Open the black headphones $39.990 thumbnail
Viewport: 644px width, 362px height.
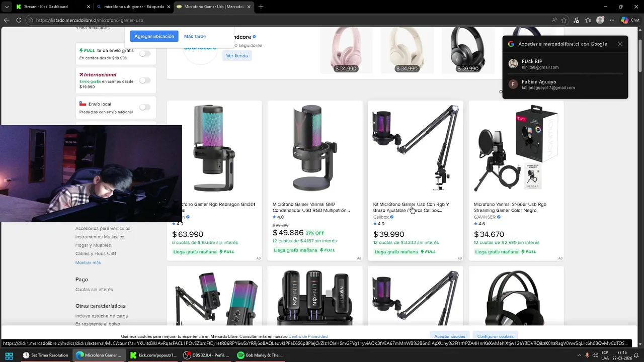click(468, 50)
